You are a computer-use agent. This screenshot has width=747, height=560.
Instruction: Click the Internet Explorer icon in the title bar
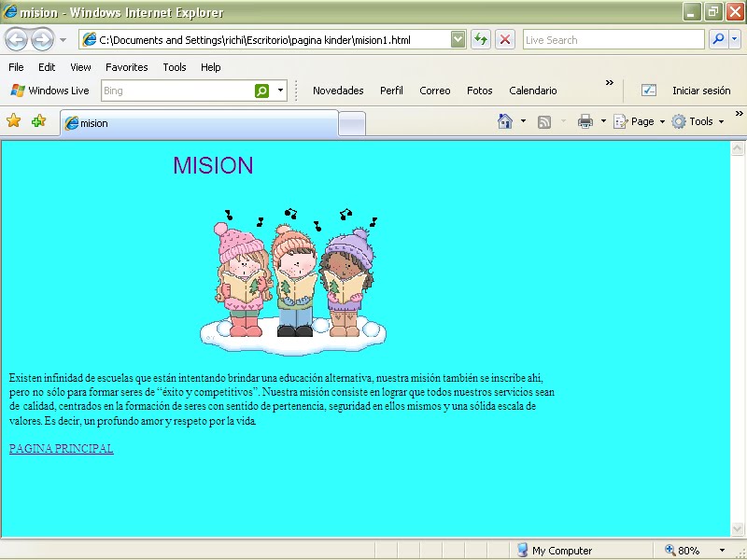click(9, 11)
